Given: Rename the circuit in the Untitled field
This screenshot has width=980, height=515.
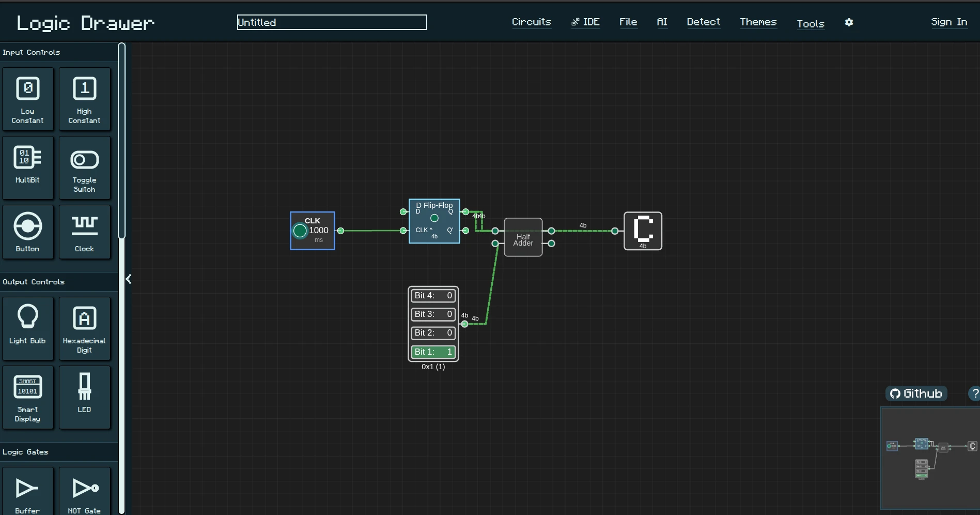Looking at the screenshot, I should point(331,22).
